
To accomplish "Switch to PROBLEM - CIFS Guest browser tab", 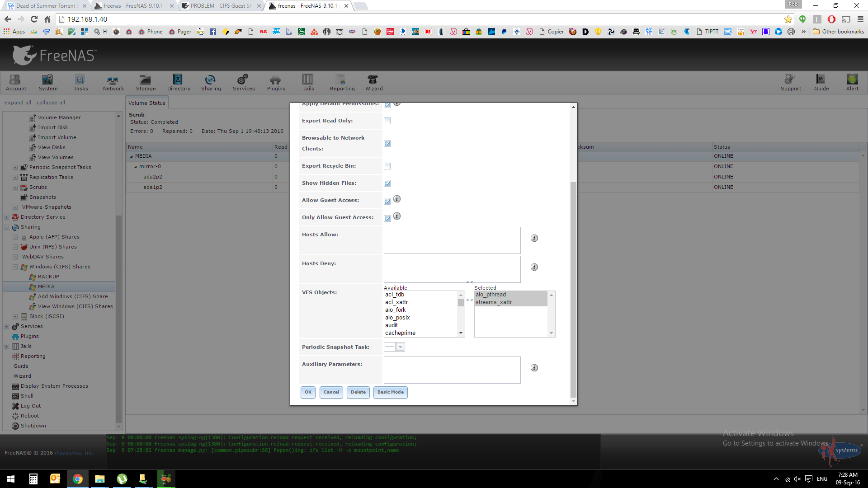I will pos(222,6).
